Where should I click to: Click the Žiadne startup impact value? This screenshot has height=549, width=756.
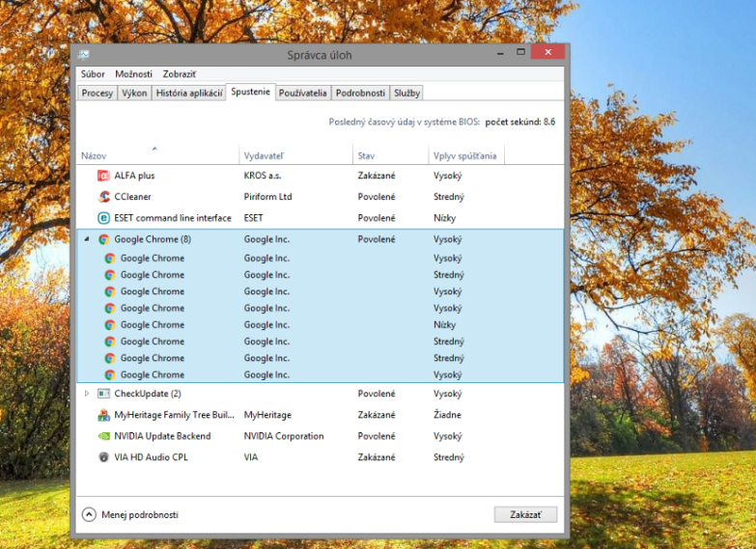coord(447,415)
